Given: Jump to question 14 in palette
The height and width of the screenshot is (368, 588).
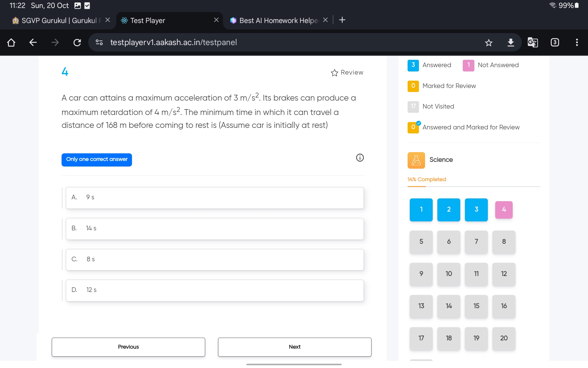Looking at the screenshot, I should pyautogui.click(x=449, y=306).
